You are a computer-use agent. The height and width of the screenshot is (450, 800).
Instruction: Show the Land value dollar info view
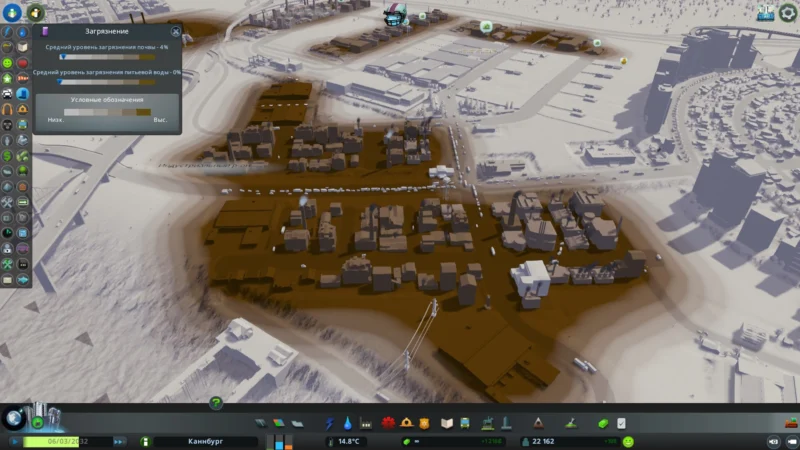7,156
